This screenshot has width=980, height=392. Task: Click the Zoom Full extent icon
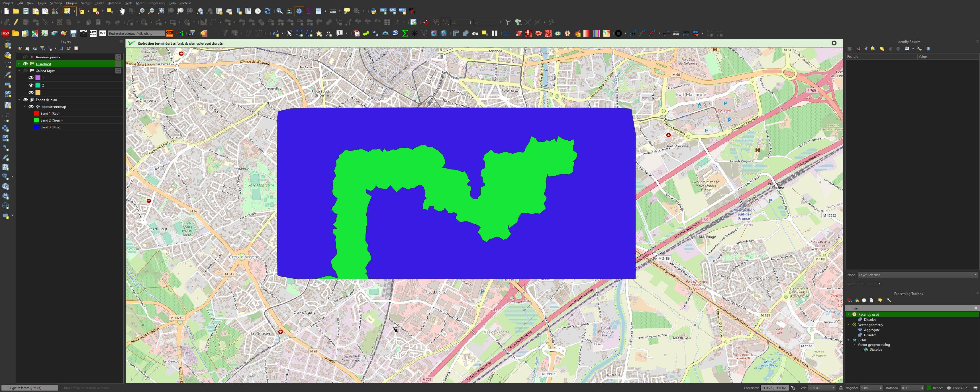click(x=161, y=11)
